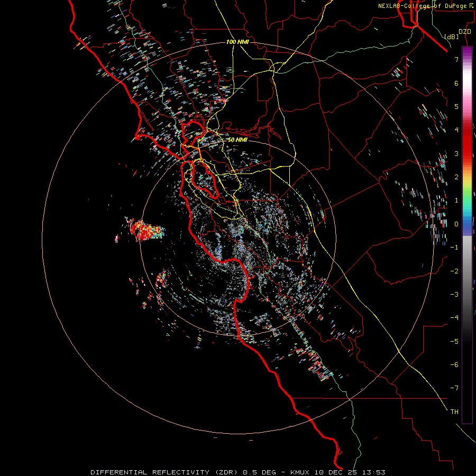Screen dimensions: 476x476
Task: Click the -2 value on the color scale
Action: [454, 271]
